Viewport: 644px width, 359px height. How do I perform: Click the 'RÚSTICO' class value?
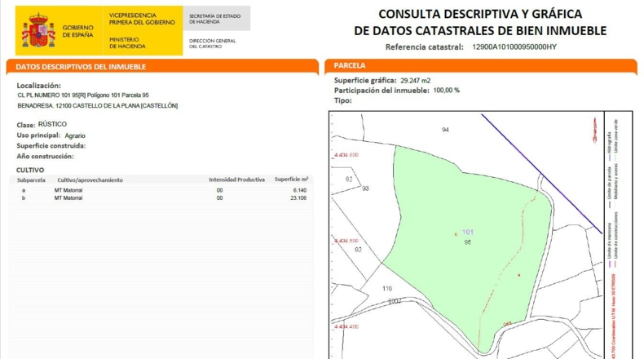[52, 124]
